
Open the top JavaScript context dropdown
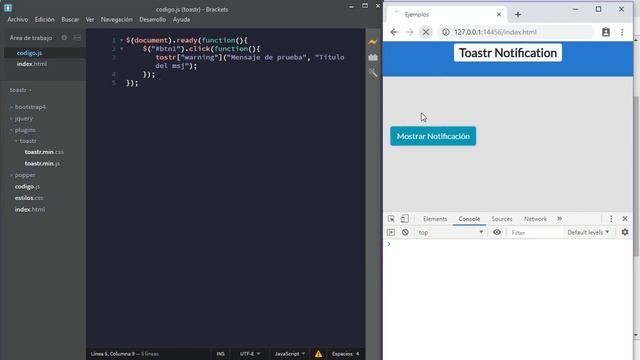pos(451,232)
